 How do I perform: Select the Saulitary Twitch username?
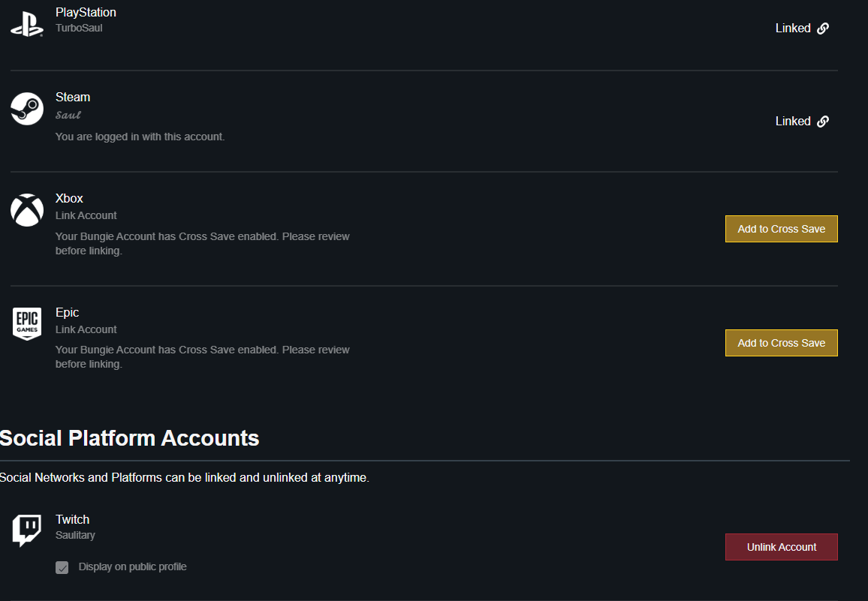75,535
